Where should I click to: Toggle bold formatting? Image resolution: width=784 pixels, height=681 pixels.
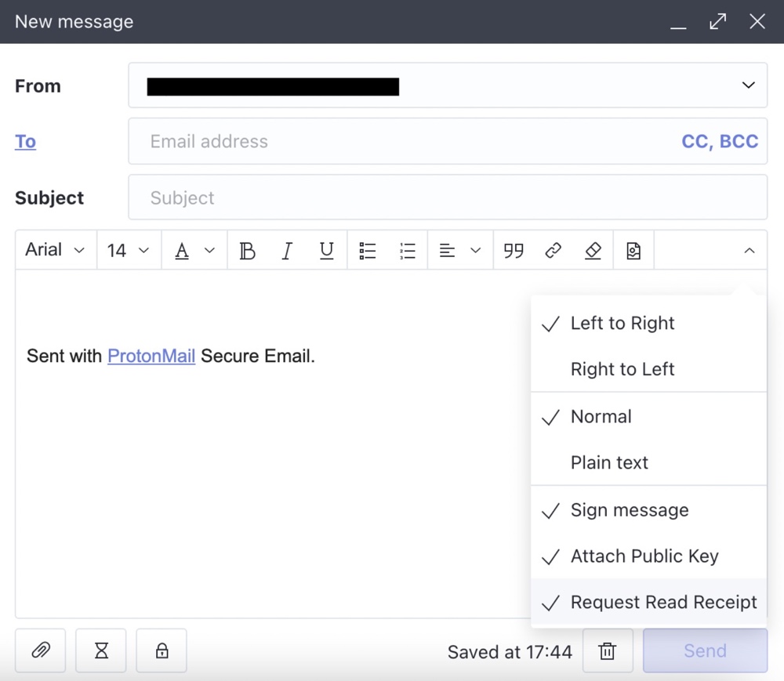click(247, 250)
